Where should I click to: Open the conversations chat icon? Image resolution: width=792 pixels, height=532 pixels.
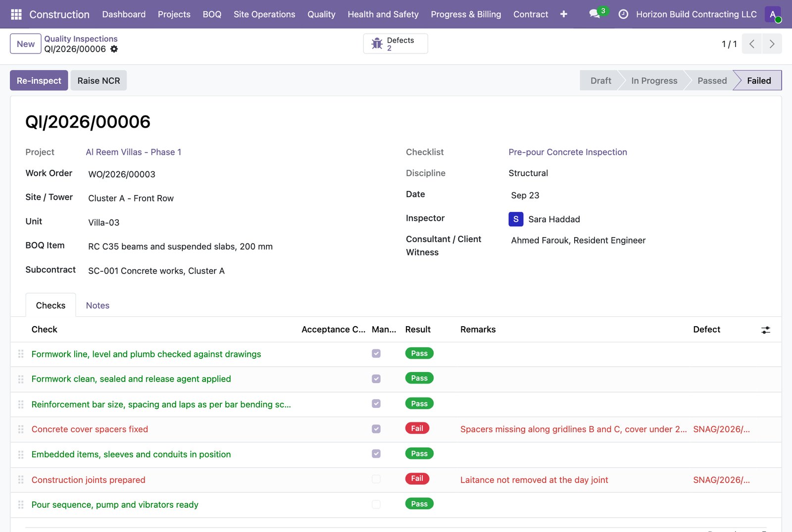[595, 14]
